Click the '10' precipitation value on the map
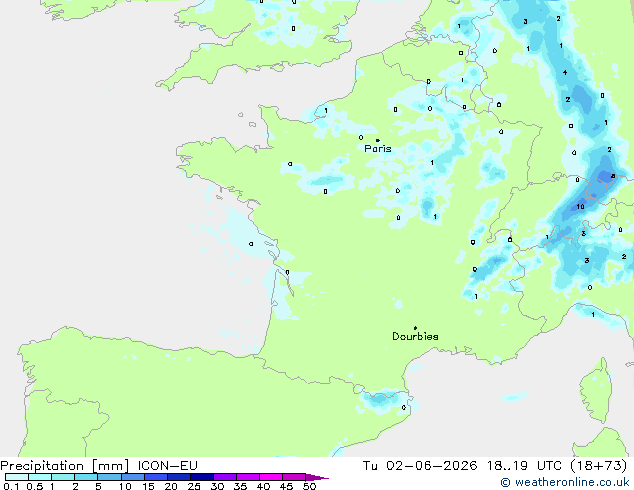 tap(580, 207)
